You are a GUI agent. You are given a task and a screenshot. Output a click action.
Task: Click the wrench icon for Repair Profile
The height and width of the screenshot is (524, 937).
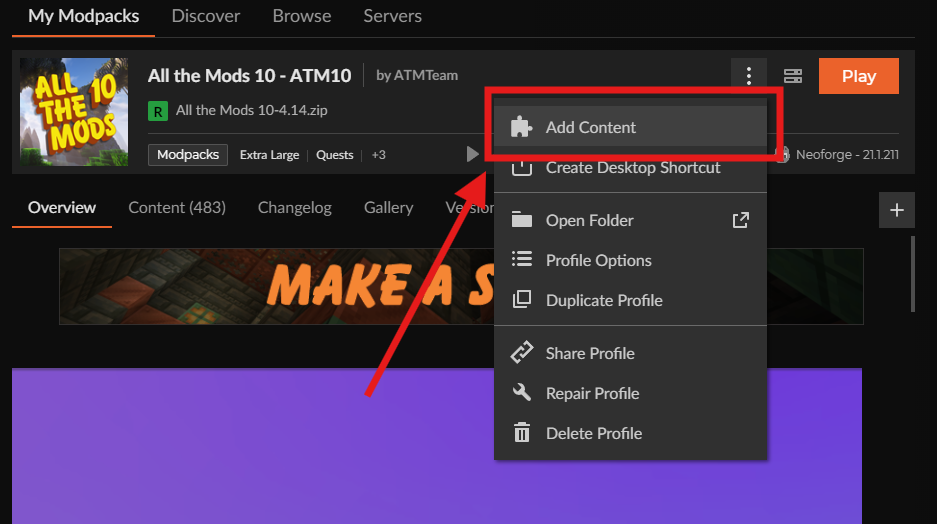[x=522, y=393]
